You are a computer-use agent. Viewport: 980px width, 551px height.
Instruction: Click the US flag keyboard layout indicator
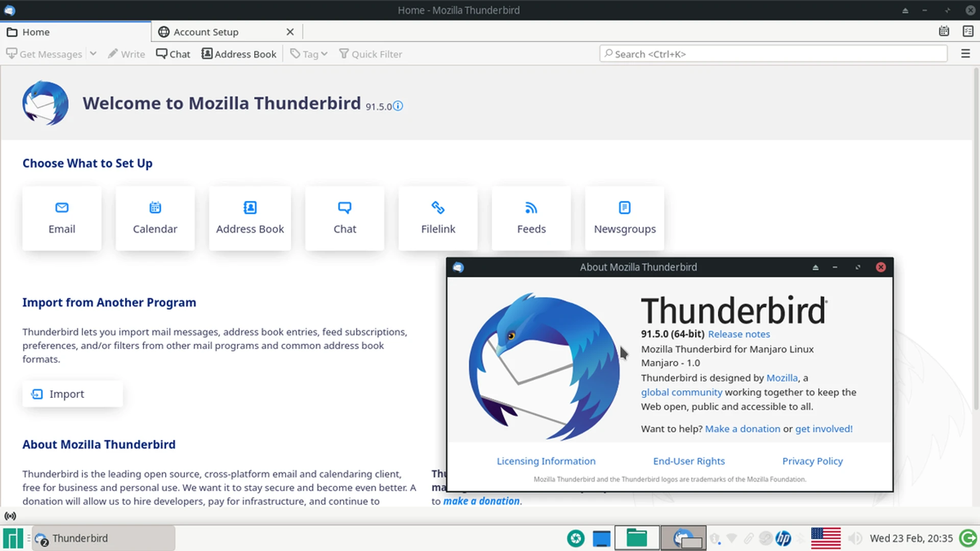pyautogui.click(x=826, y=538)
